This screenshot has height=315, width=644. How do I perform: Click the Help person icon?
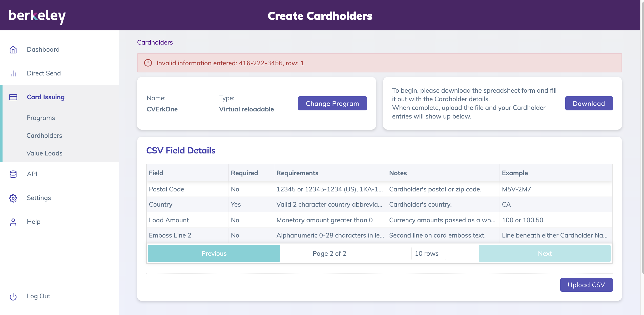coord(13,222)
